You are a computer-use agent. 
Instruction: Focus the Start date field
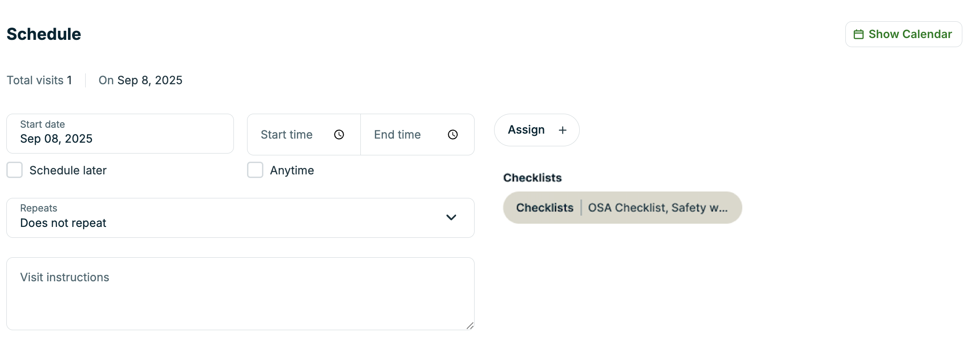pos(120,134)
